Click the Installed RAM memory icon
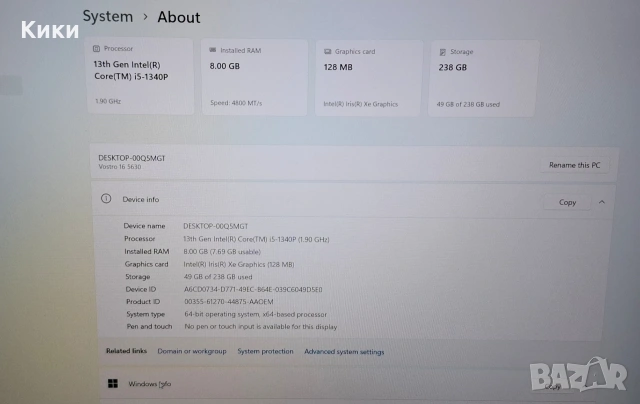The height and width of the screenshot is (404, 640). (x=213, y=50)
